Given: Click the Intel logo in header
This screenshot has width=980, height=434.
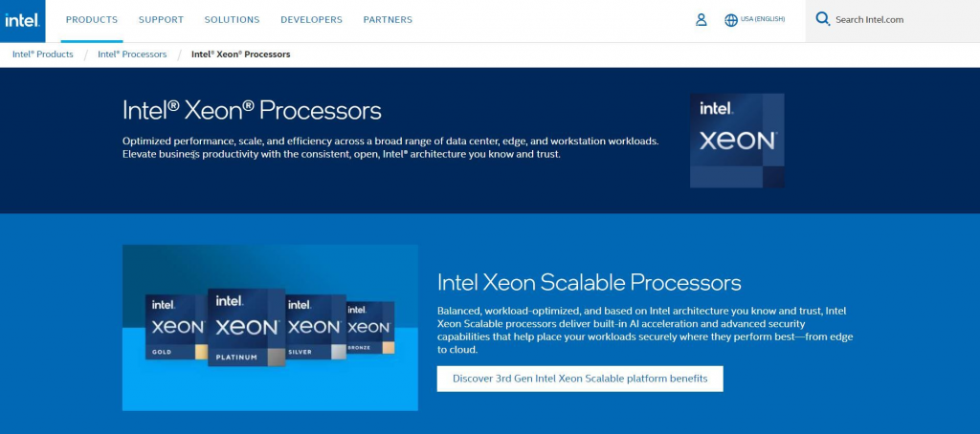Looking at the screenshot, I should click(x=23, y=21).
